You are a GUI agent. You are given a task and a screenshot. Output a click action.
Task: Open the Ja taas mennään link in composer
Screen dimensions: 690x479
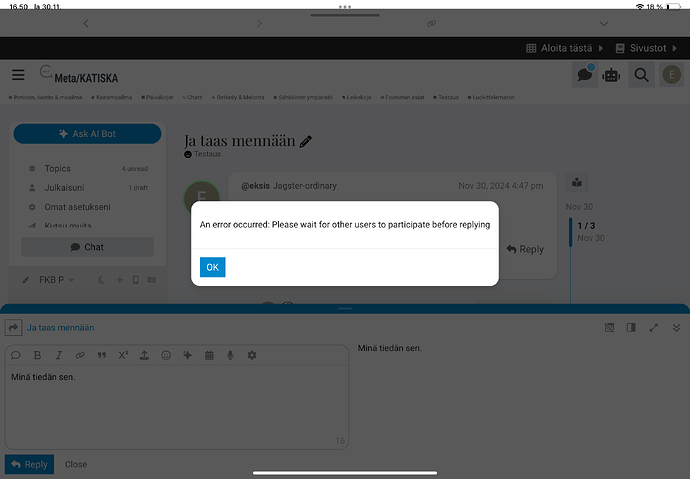click(60, 328)
